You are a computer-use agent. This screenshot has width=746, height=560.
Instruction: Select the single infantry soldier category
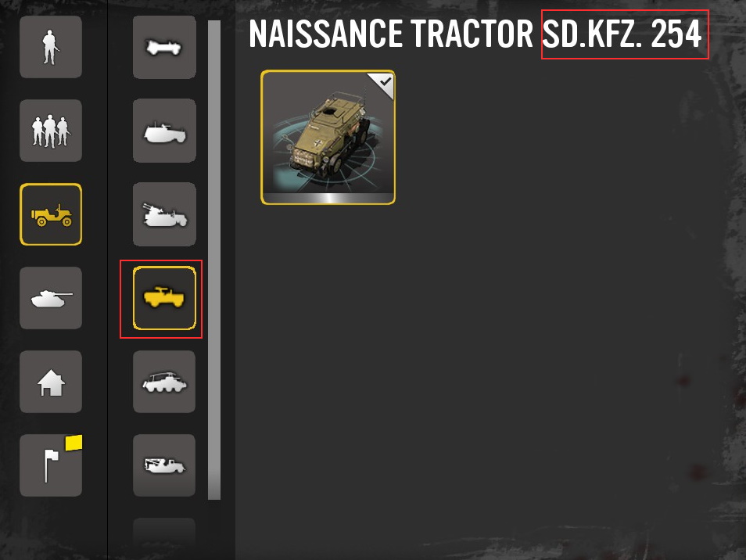51,47
